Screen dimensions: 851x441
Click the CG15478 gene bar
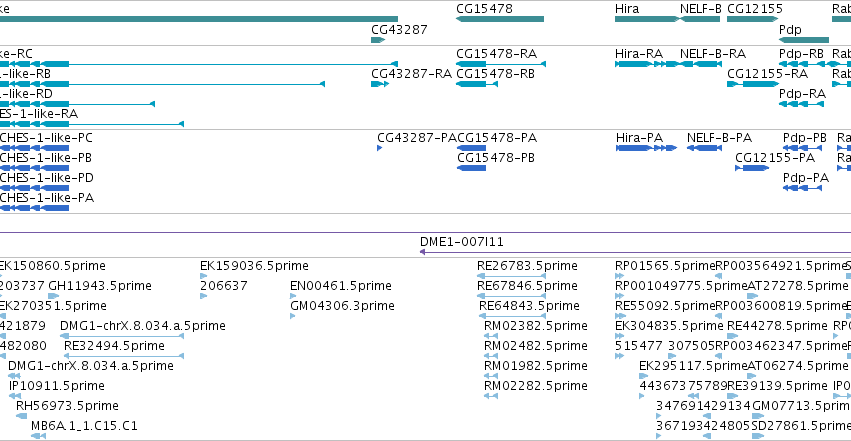tap(500, 19)
